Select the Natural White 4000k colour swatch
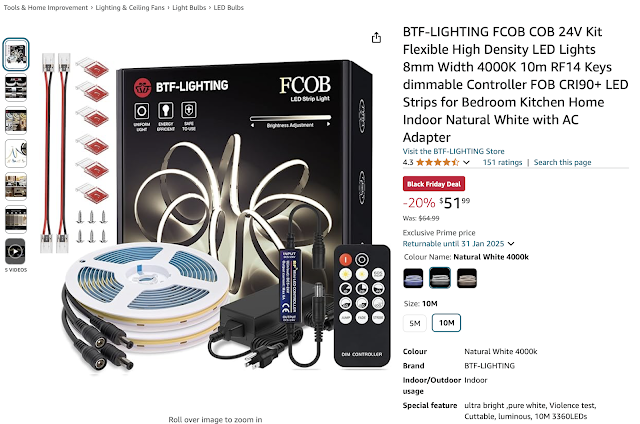640x424 pixels. pyautogui.click(x=440, y=278)
